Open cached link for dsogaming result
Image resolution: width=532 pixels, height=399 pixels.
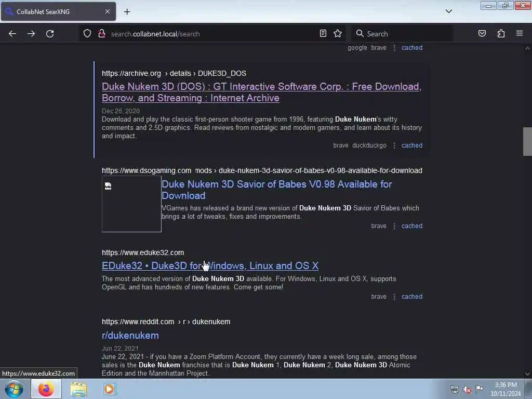412,226
